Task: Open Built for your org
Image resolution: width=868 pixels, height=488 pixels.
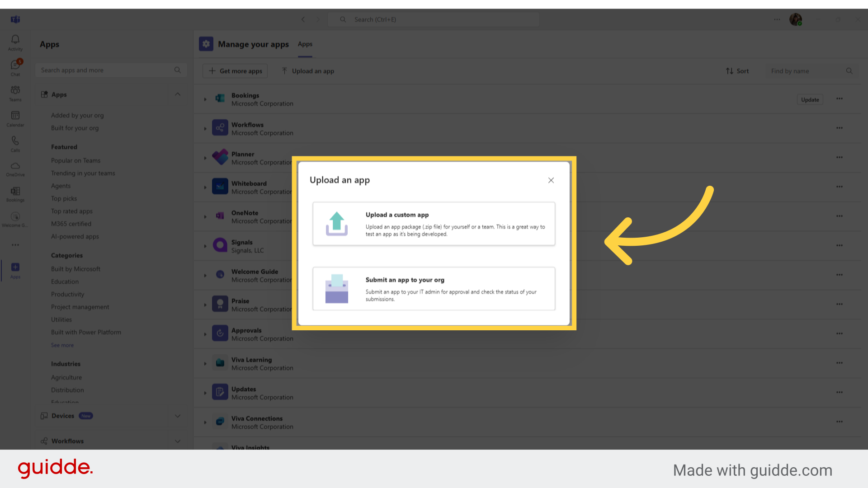Action: pos(75,128)
